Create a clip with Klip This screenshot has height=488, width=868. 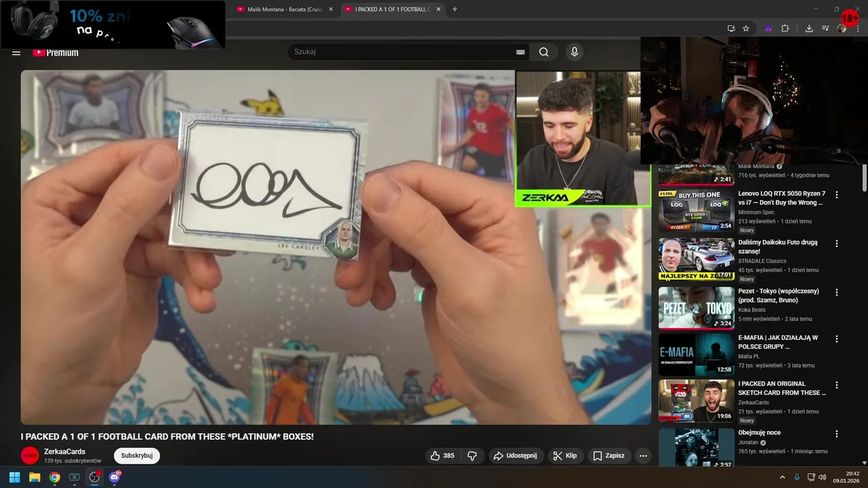click(x=565, y=455)
